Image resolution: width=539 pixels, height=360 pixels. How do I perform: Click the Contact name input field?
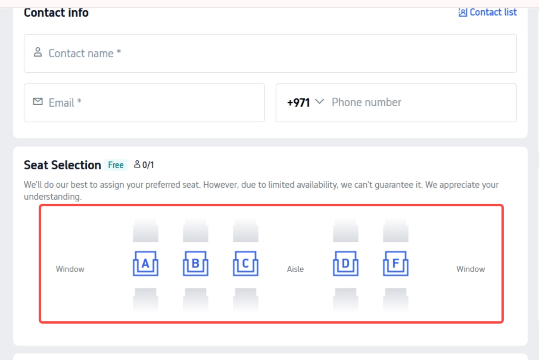click(x=270, y=53)
